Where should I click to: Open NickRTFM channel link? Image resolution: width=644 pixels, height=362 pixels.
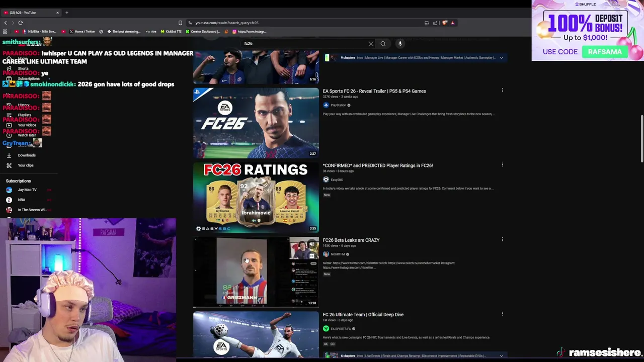(338, 254)
